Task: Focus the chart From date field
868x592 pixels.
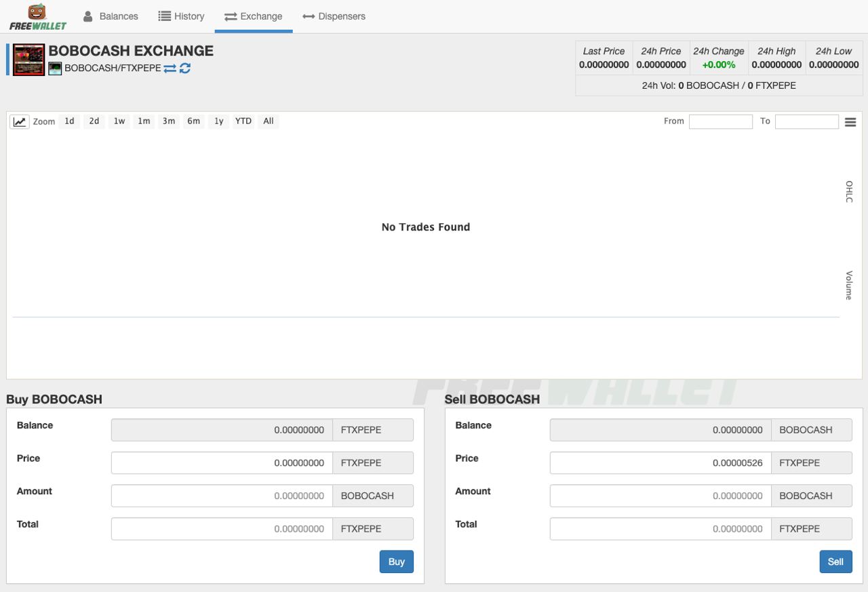Action: (721, 121)
